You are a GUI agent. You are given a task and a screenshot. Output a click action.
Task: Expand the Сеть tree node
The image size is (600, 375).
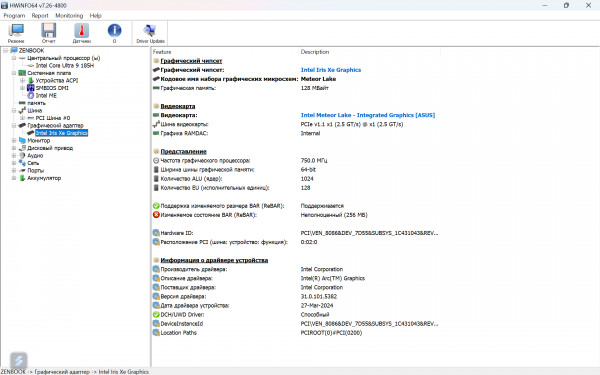point(14,163)
